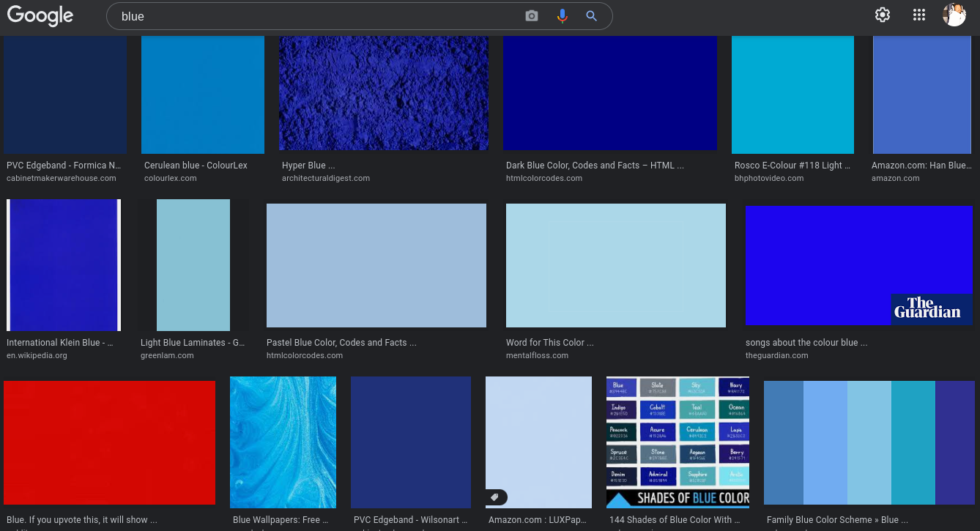Open the Blue Wallpapers swirl image

[283, 442]
